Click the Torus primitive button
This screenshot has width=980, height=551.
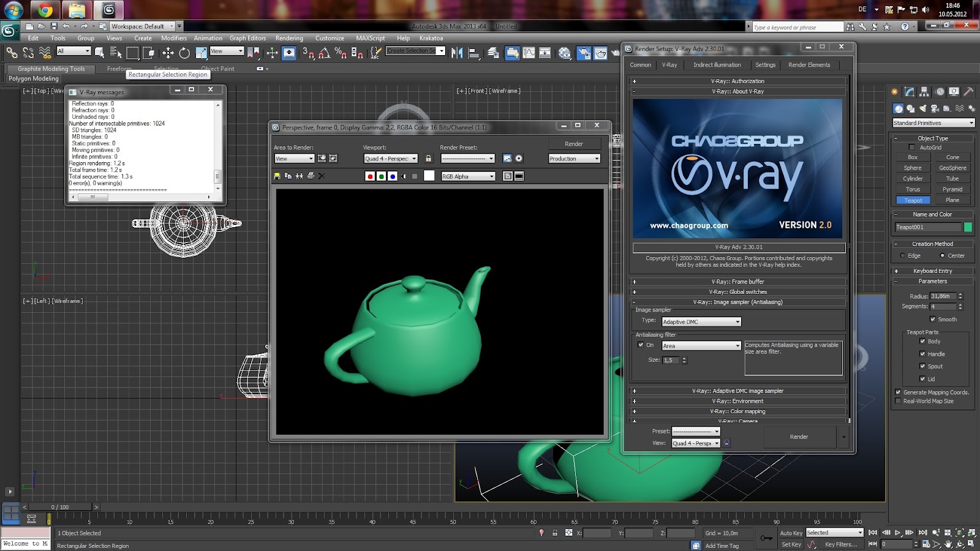pyautogui.click(x=913, y=189)
